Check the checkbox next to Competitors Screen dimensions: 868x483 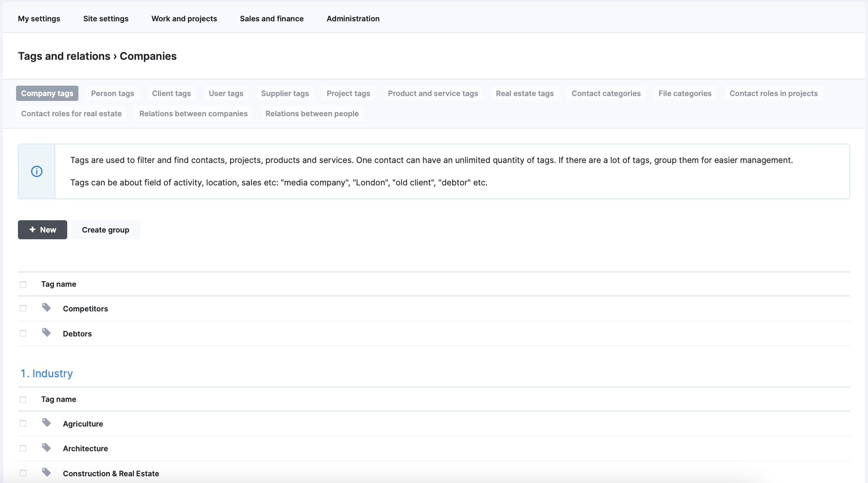[x=23, y=308]
